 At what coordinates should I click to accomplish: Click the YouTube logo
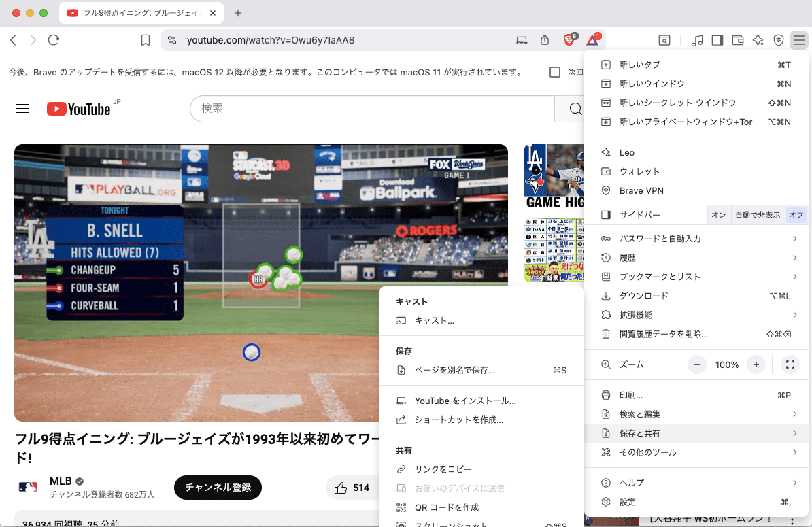tap(79, 109)
